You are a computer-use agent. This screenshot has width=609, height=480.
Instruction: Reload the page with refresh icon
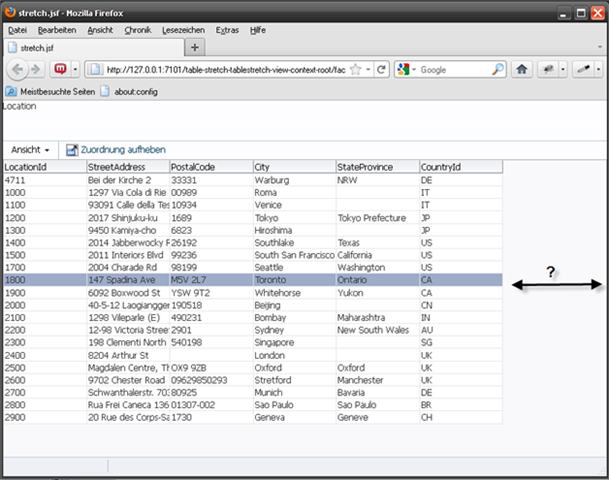tap(381, 70)
